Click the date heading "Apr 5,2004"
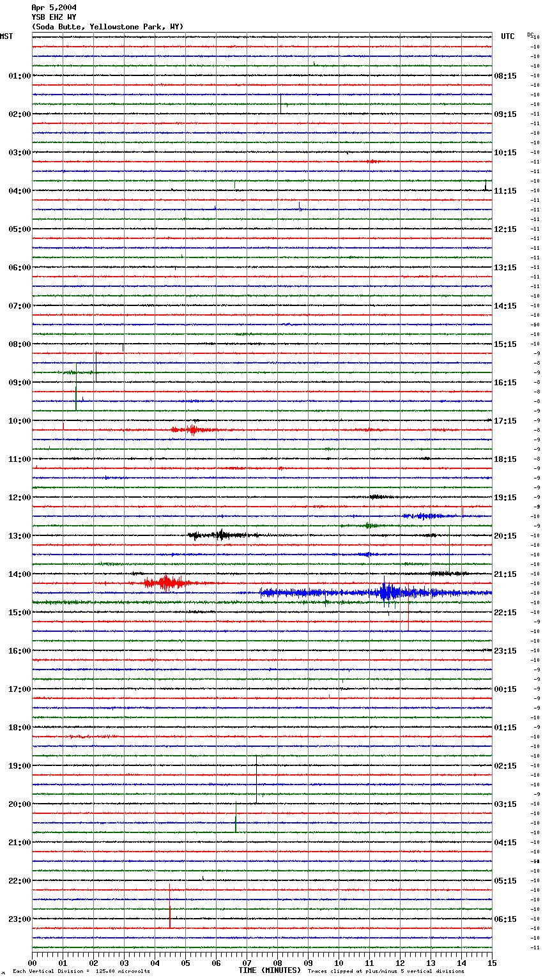 (x=54, y=8)
